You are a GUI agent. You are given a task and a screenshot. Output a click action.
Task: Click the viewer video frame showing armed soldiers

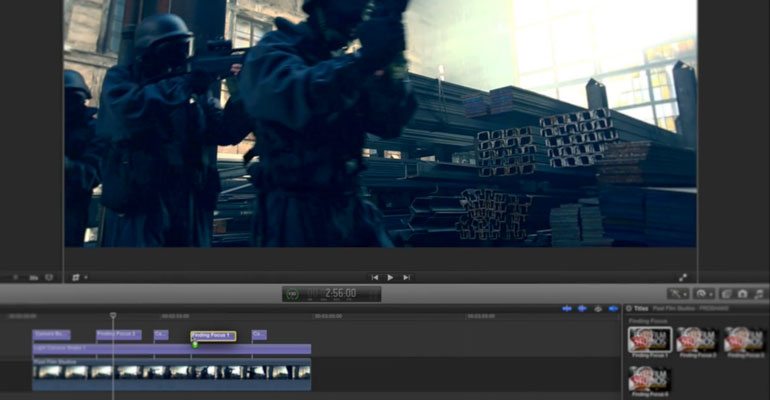click(380, 123)
